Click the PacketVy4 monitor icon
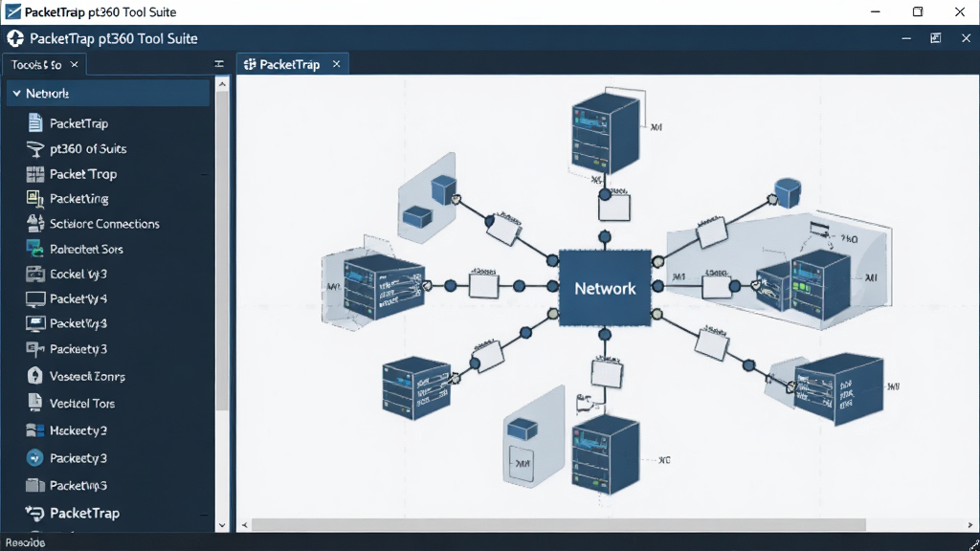Image resolution: width=980 pixels, height=551 pixels. (x=35, y=298)
